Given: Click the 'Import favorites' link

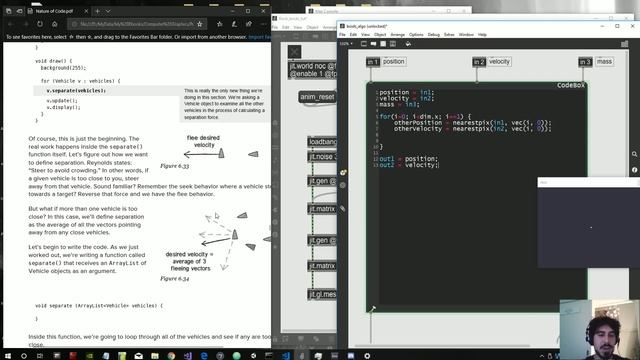Looking at the screenshot, I should pos(260,37).
